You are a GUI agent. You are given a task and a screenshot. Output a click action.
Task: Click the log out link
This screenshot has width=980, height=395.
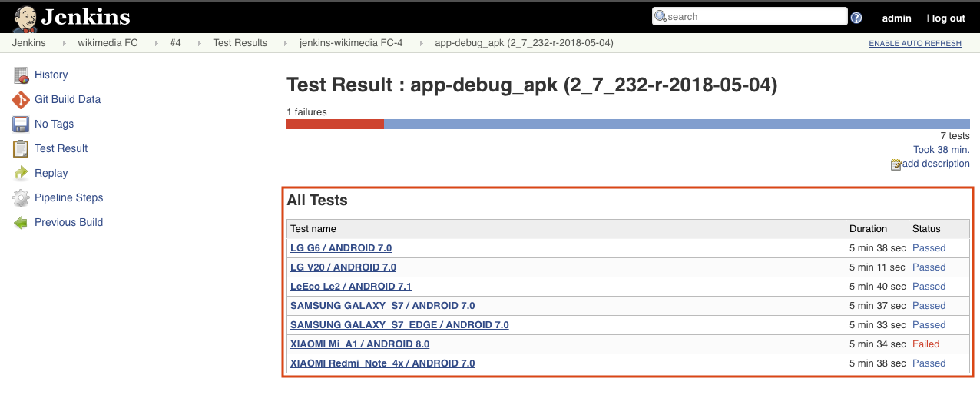tap(947, 18)
